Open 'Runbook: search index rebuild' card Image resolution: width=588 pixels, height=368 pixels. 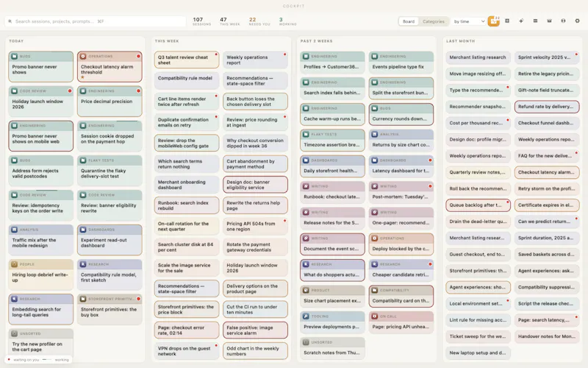click(187, 205)
